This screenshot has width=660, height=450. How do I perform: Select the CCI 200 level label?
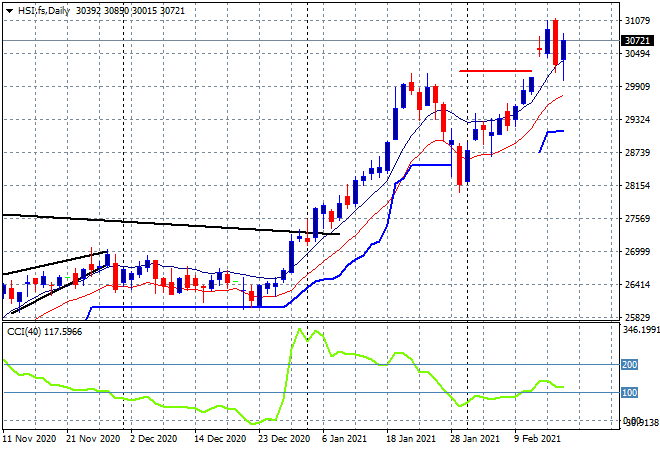[629, 365]
